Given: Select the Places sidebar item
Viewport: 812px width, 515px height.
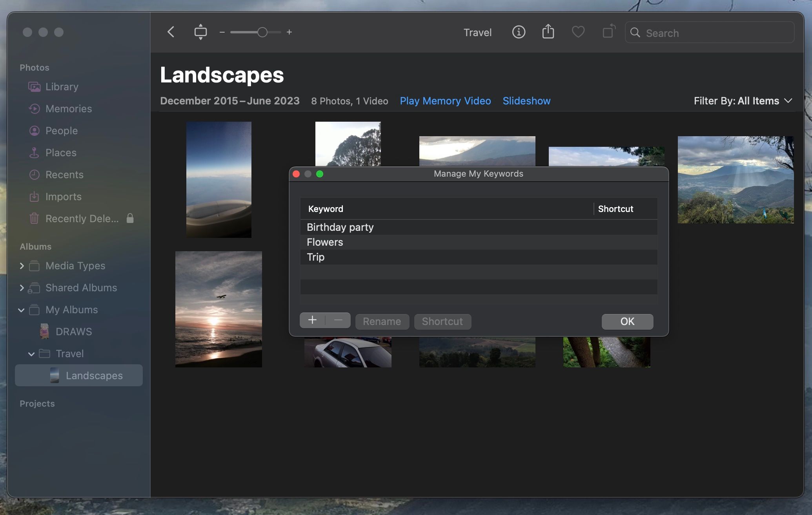Looking at the screenshot, I should click(x=61, y=153).
